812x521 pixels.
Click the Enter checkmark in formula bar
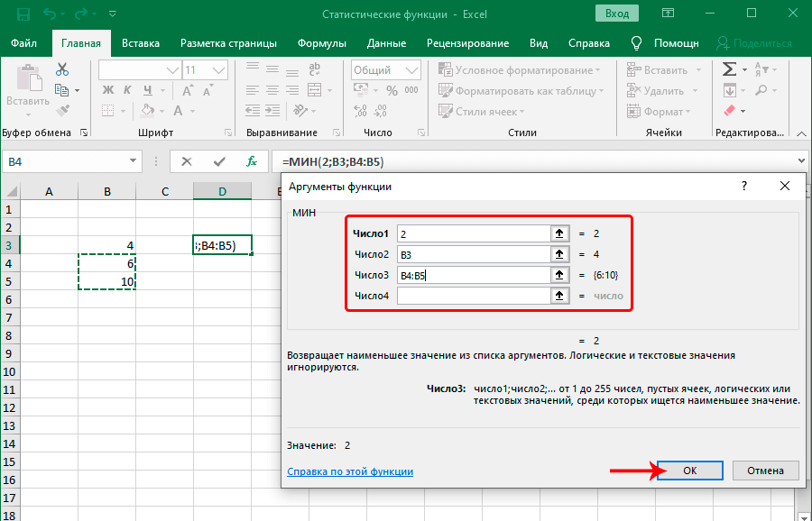coord(219,161)
